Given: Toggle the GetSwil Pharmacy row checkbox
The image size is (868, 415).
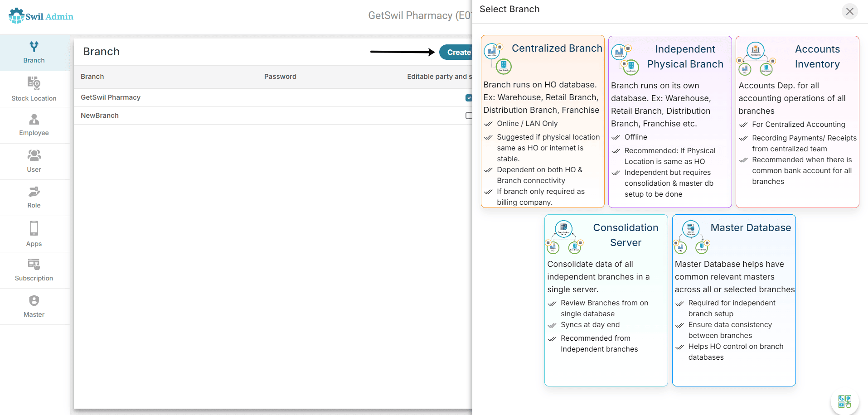Looking at the screenshot, I should tap(469, 97).
